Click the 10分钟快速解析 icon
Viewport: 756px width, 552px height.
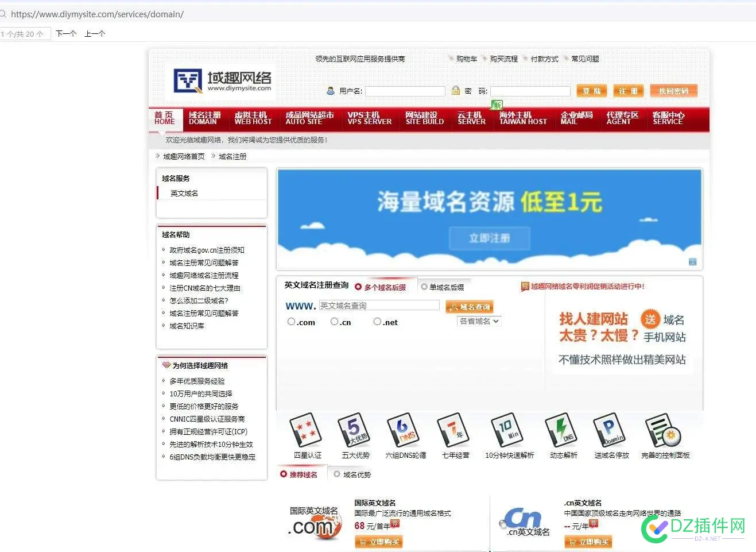507,430
